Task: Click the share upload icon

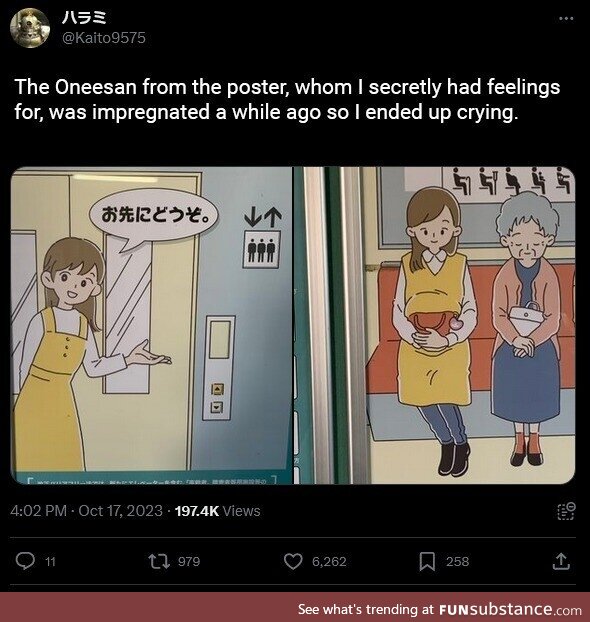Action: tap(561, 561)
